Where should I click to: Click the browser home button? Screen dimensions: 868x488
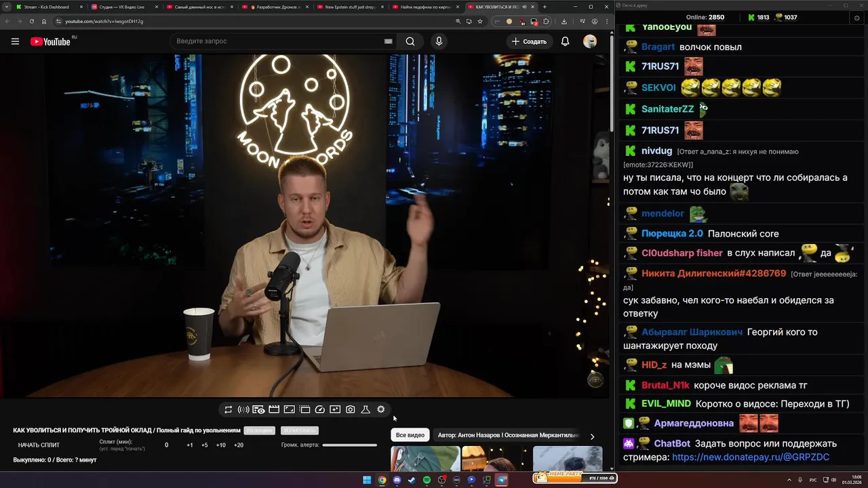(x=44, y=21)
